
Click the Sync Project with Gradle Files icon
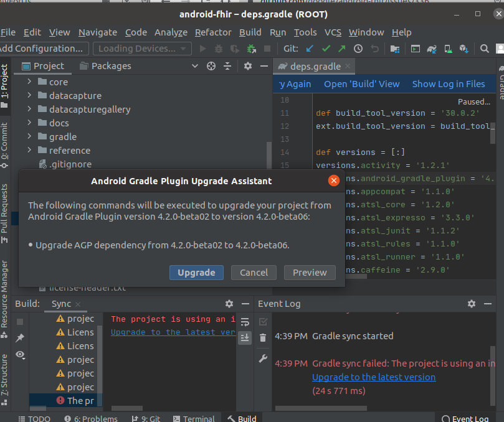(x=431, y=49)
